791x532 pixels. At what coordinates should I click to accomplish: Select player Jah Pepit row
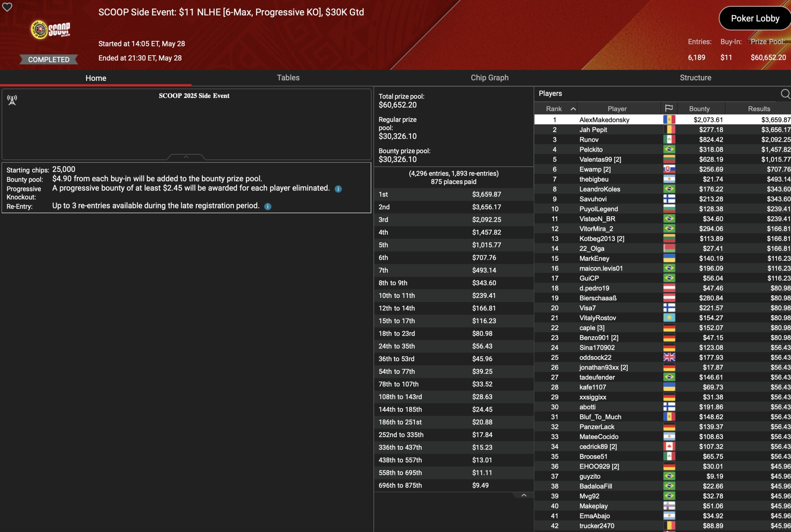(x=593, y=130)
